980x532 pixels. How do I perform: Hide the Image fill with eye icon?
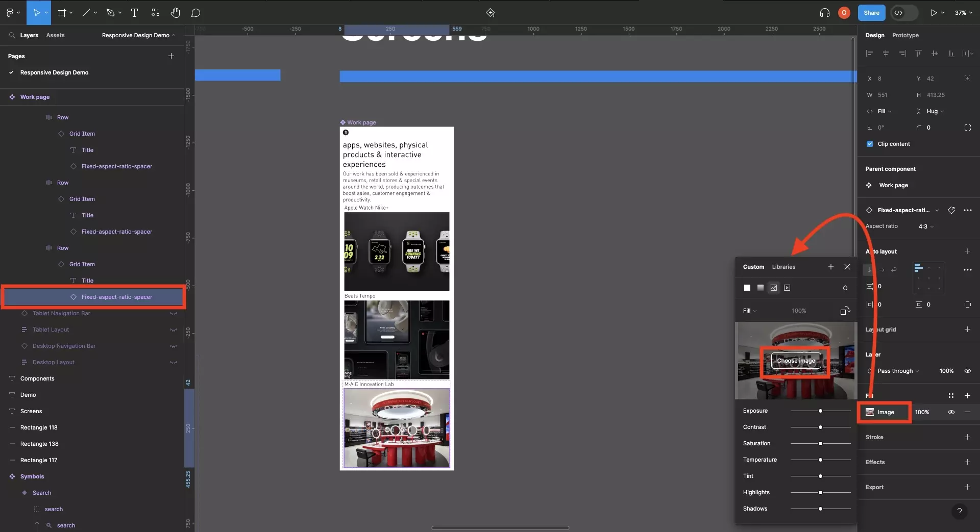(951, 412)
